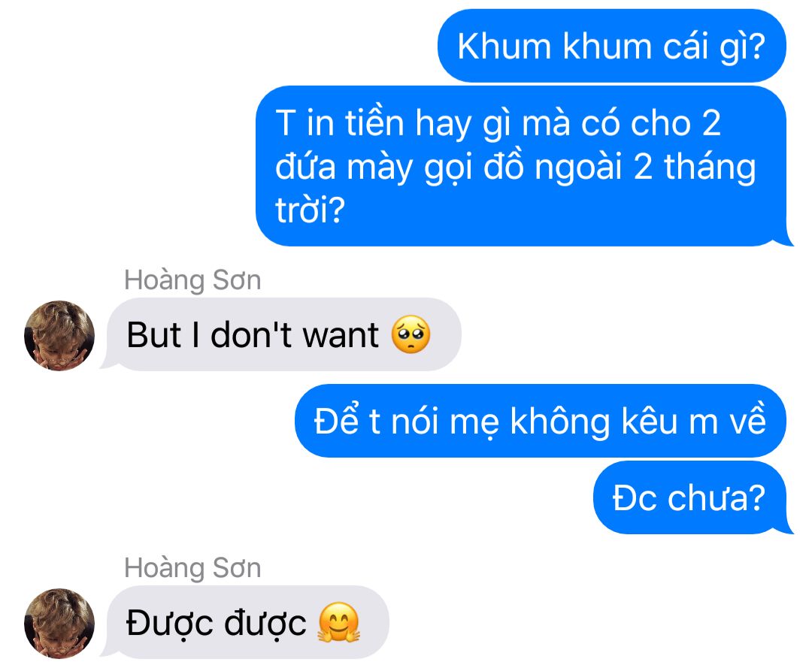Tap the hugging face emoji
The height and width of the screenshot is (668, 812).
(x=338, y=622)
